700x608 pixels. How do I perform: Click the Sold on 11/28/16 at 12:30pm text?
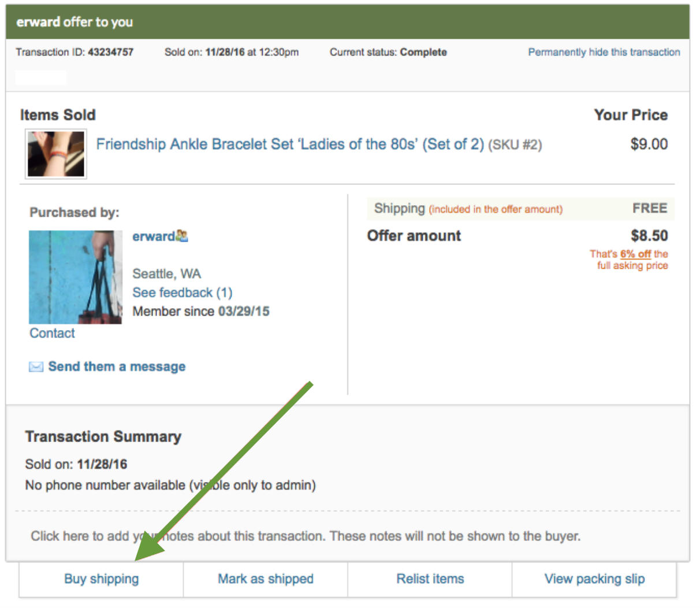point(232,52)
